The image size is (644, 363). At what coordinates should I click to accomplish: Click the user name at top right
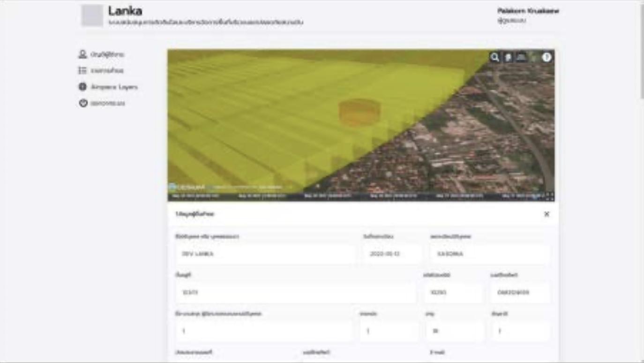(x=528, y=11)
